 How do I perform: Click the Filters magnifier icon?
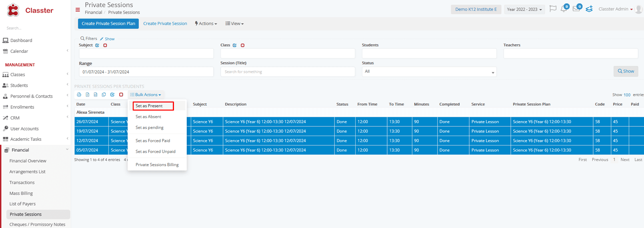(82, 39)
